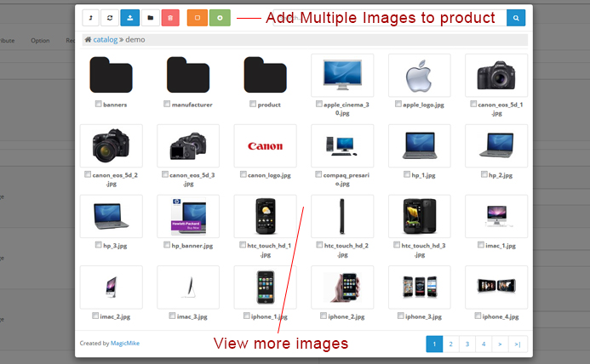Viewport: 590px width, 364px height.
Task: Open the manufacturer folder
Action: (x=188, y=75)
